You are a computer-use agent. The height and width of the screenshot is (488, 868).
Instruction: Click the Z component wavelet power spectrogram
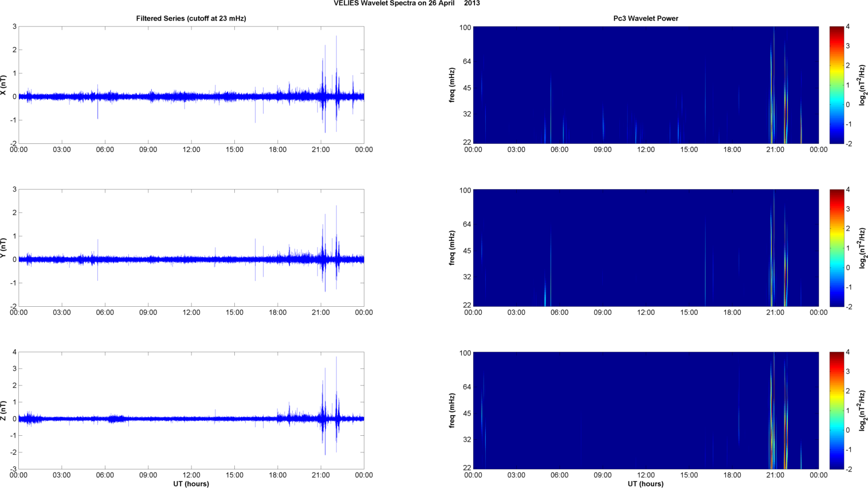pos(646,411)
